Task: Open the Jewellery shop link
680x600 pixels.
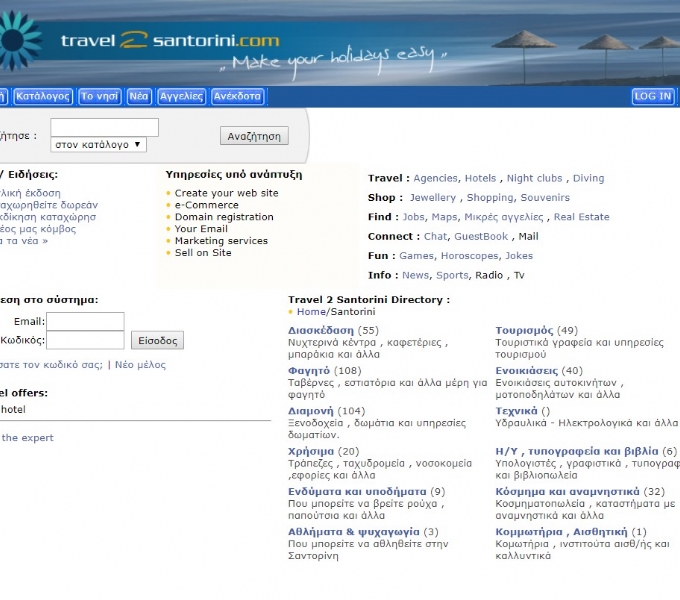Action: pyautogui.click(x=433, y=198)
